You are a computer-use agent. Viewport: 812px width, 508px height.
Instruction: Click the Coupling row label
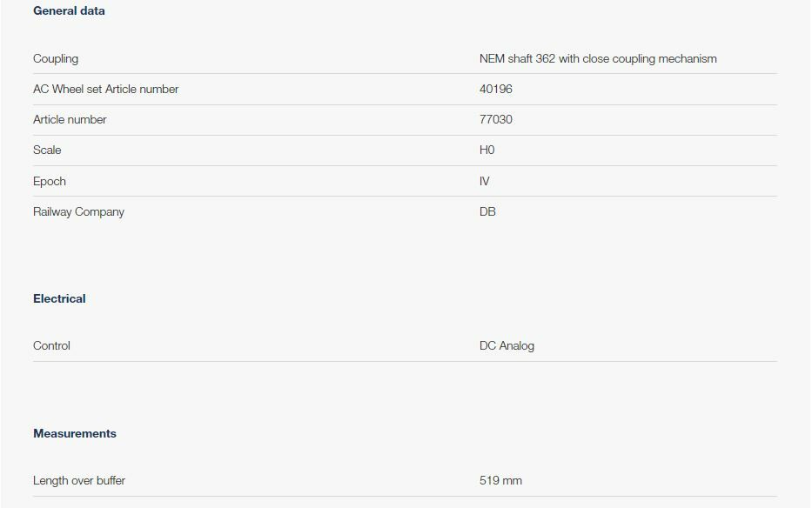click(x=56, y=59)
